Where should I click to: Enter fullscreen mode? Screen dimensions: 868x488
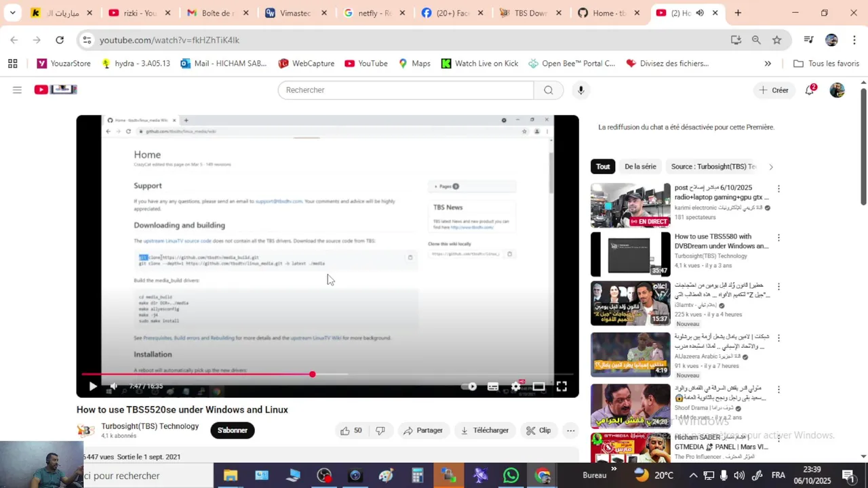pyautogui.click(x=561, y=386)
